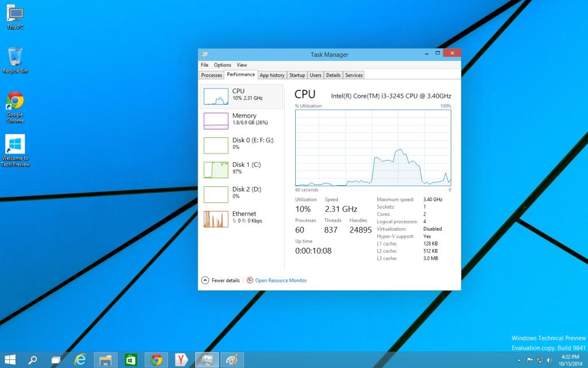The image size is (588, 368).
Task: Open the Options menu
Action: [x=222, y=65]
